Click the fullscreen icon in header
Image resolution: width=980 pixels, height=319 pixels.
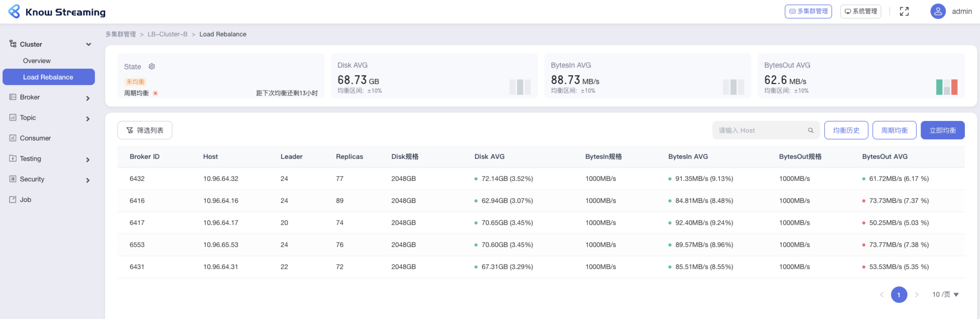pos(904,12)
